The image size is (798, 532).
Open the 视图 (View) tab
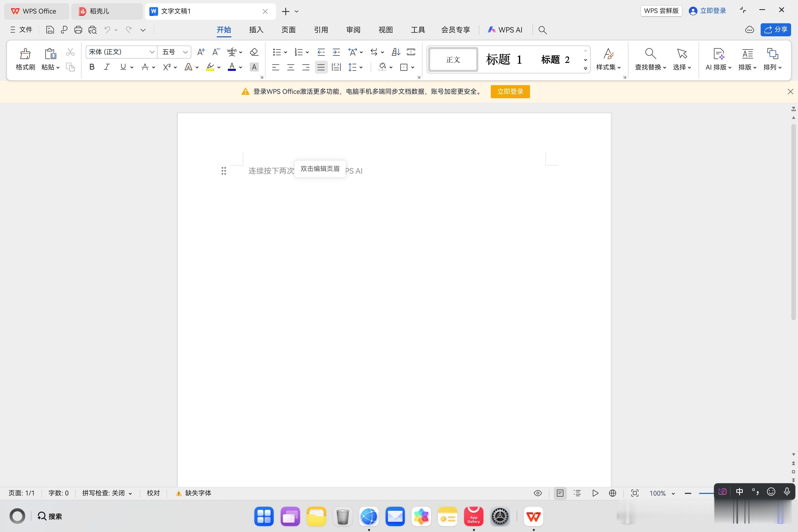click(x=386, y=30)
